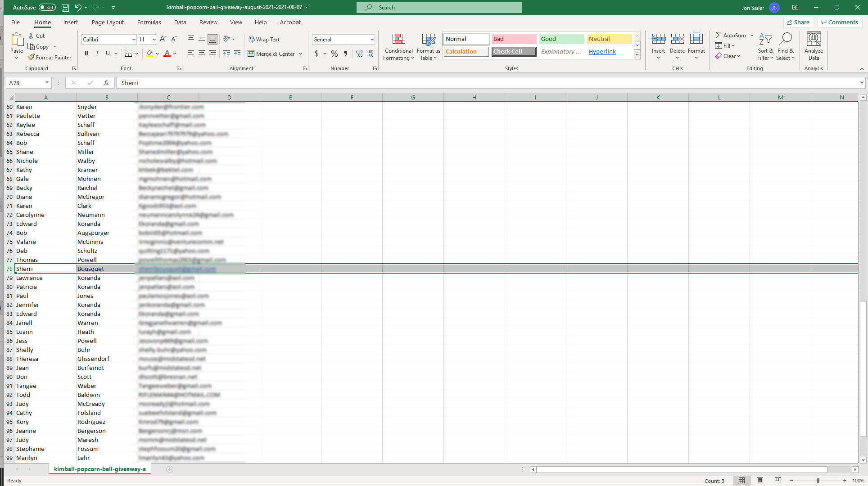Switch to Page Layout view in status bar
This screenshot has width=868, height=486.
click(x=760, y=481)
